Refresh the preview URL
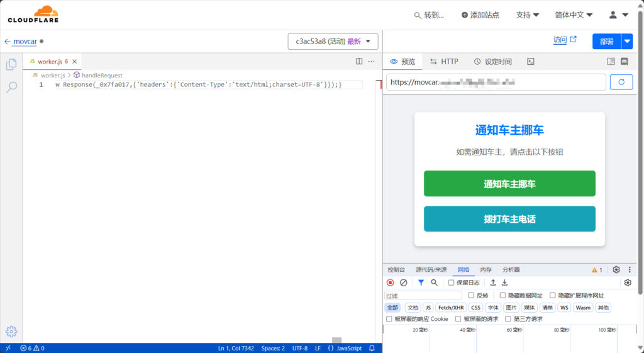This screenshot has height=353, width=644. click(x=621, y=82)
